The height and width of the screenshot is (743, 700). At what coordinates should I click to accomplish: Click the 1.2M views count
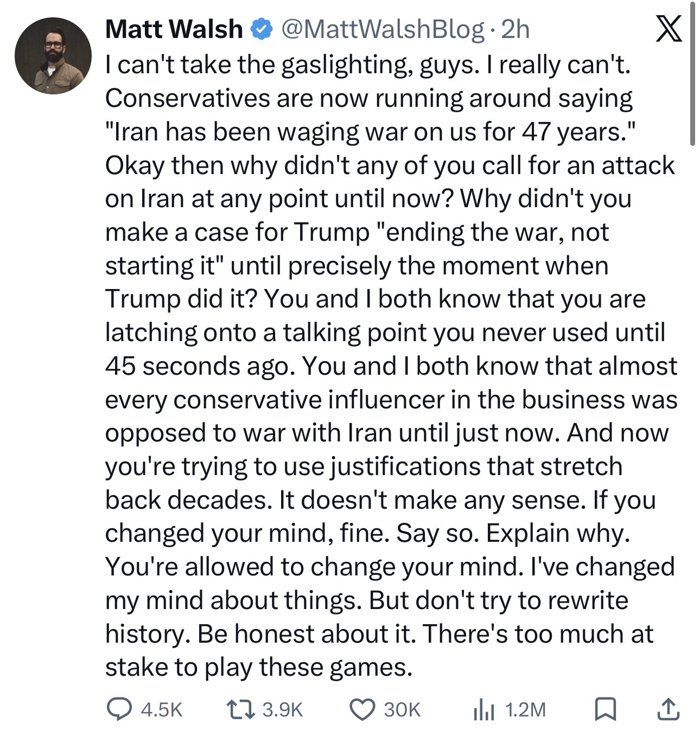525,709
